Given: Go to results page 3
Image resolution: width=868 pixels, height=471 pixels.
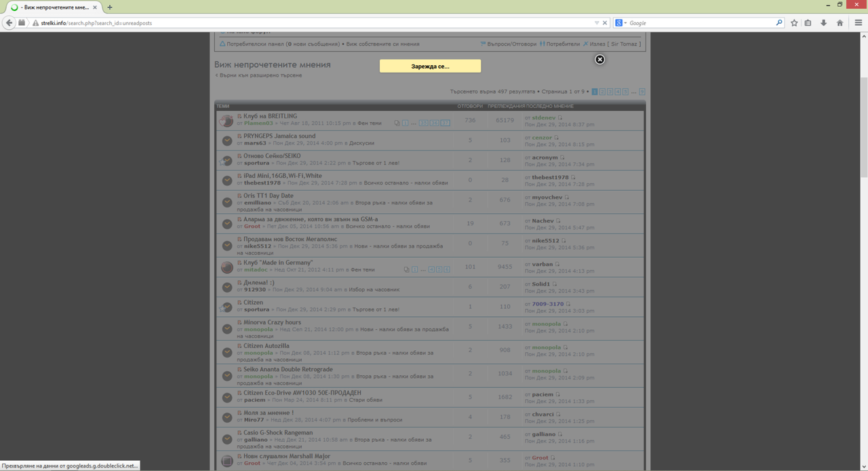Looking at the screenshot, I should (x=610, y=92).
